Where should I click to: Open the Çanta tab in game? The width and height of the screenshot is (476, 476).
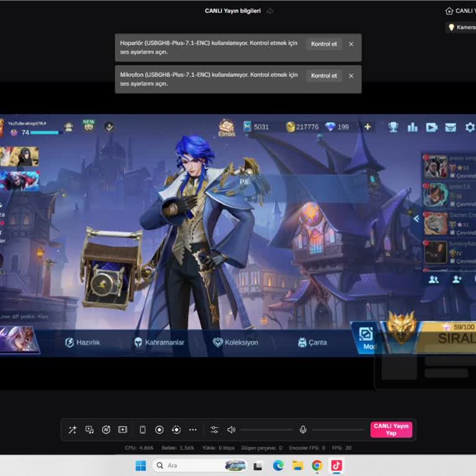point(312,342)
